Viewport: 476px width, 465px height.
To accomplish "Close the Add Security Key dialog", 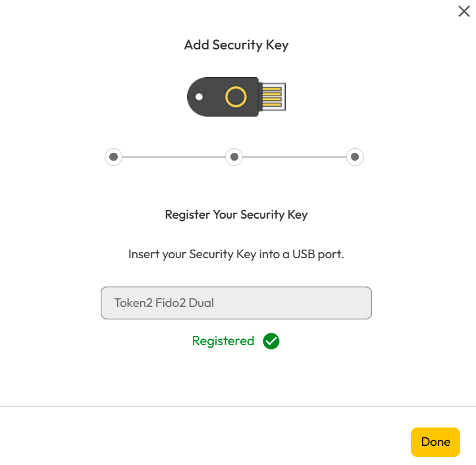I will 463,11.
